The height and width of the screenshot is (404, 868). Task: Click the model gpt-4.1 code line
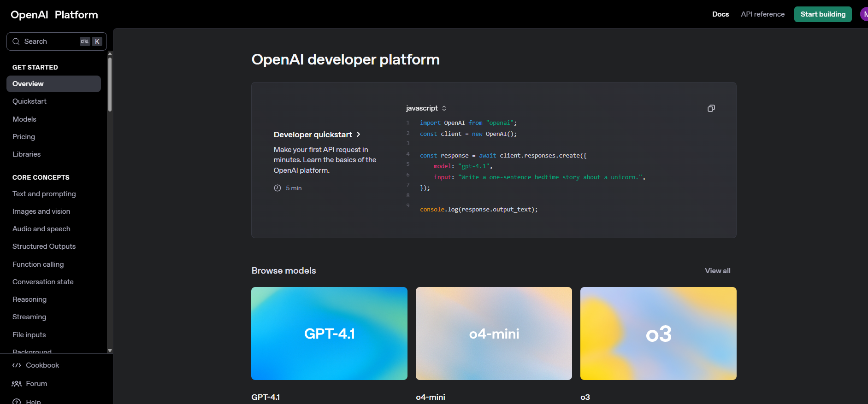463,166
